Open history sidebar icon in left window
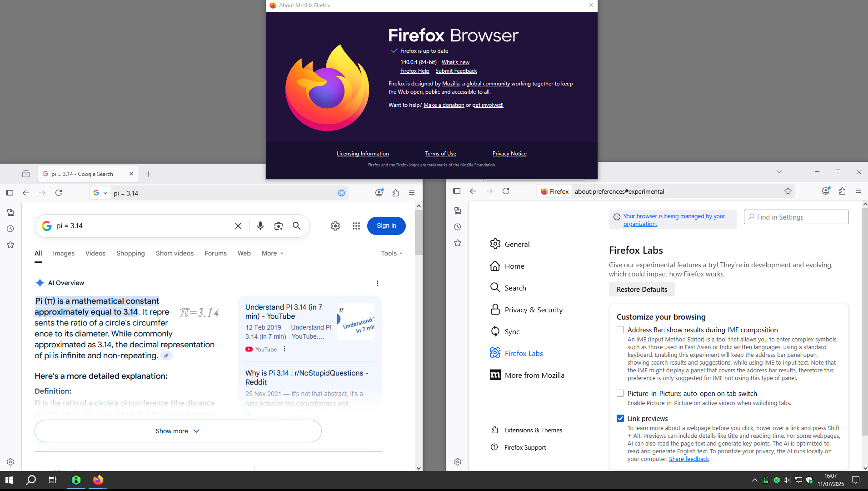The height and width of the screenshot is (491, 868). point(10,229)
